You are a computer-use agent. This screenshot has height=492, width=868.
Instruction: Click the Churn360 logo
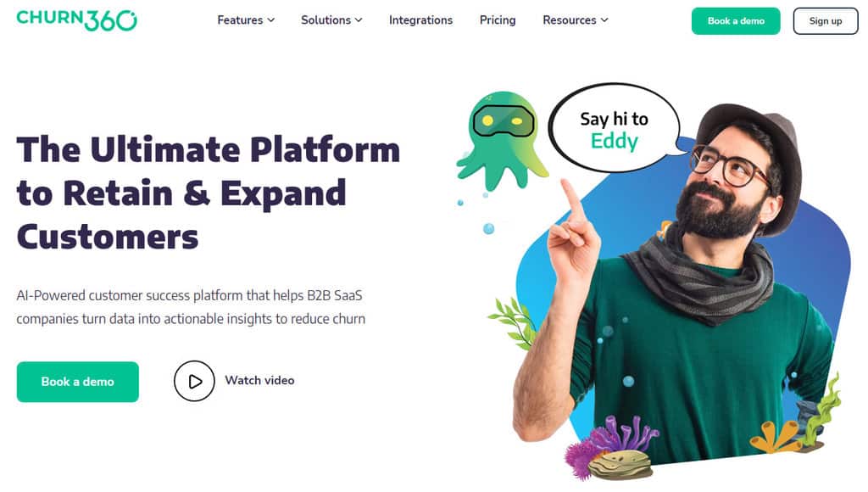click(x=76, y=20)
